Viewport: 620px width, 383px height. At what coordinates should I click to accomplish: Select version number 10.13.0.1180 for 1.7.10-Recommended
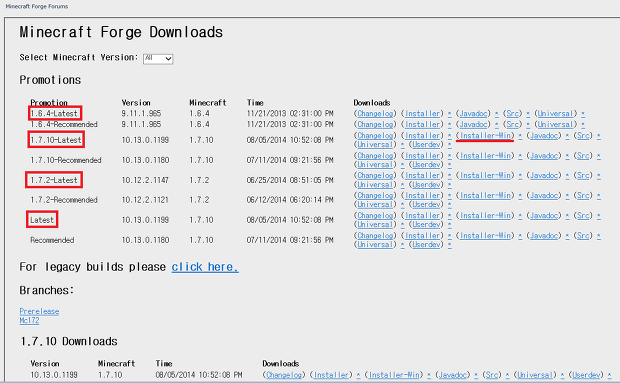pyautogui.click(x=145, y=160)
